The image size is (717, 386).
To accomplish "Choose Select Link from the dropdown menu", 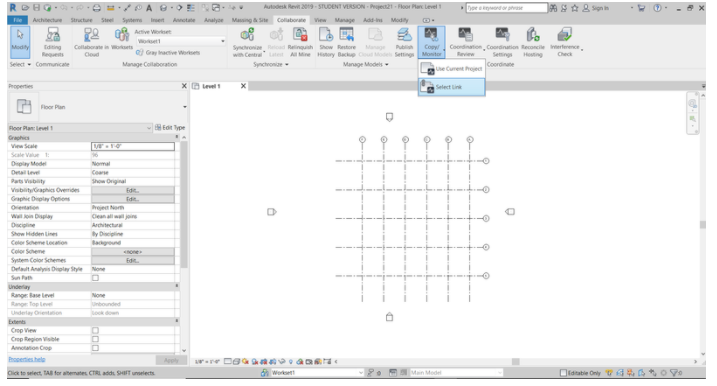I will (451, 87).
